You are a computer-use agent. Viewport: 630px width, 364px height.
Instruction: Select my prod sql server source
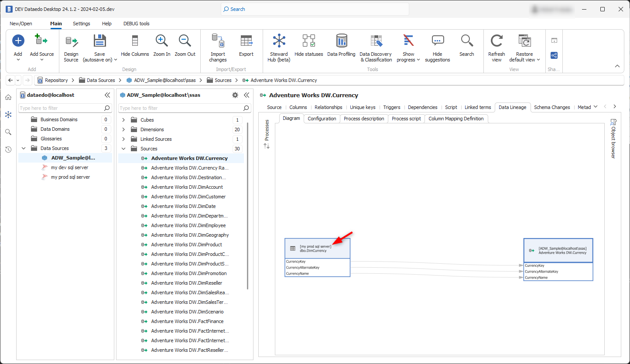click(70, 177)
